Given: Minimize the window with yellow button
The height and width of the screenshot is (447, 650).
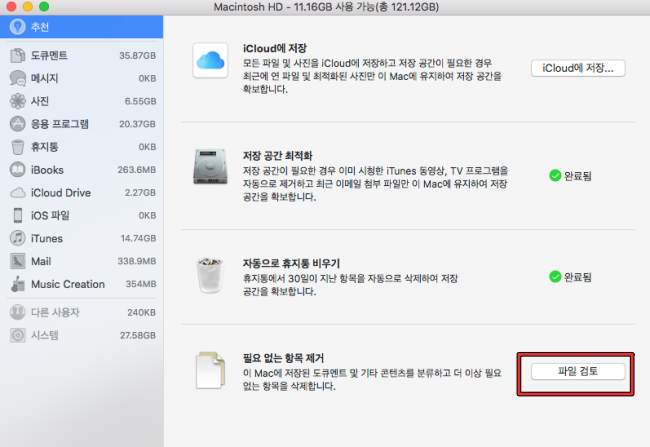Looking at the screenshot, I should (x=28, y=6).
